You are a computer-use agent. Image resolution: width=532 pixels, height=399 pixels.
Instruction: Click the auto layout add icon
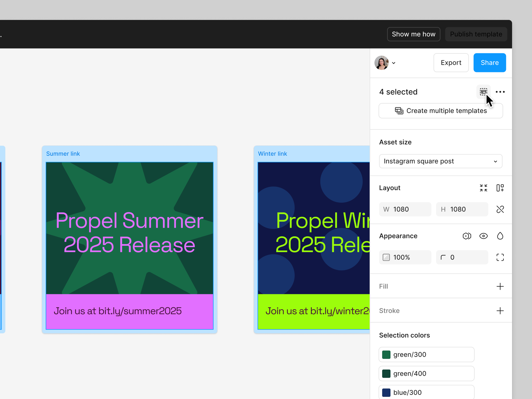point(500,188)
